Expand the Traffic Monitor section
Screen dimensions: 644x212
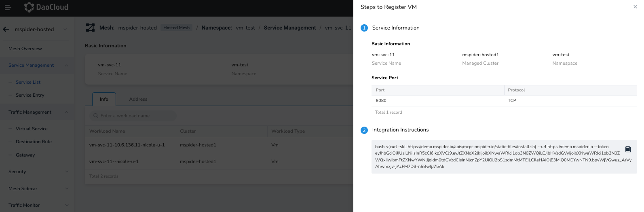66,205
